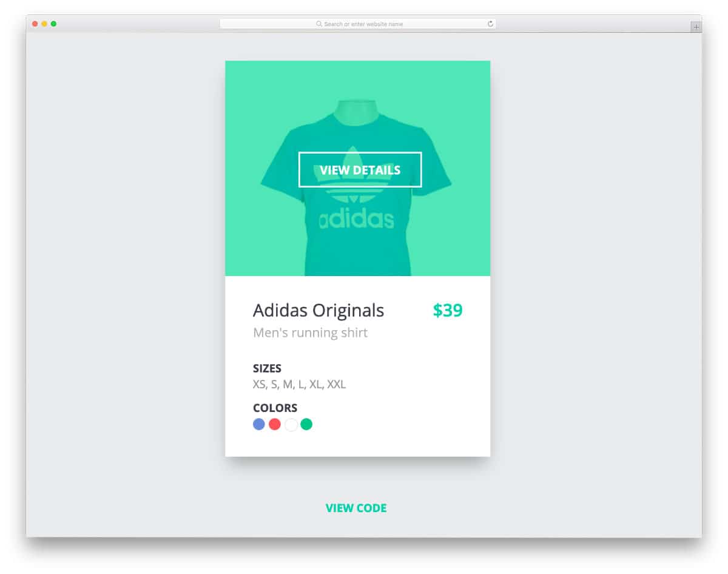The image size is (728, 574).
Task: Pick the white color swatch
Action: (291, 424)
